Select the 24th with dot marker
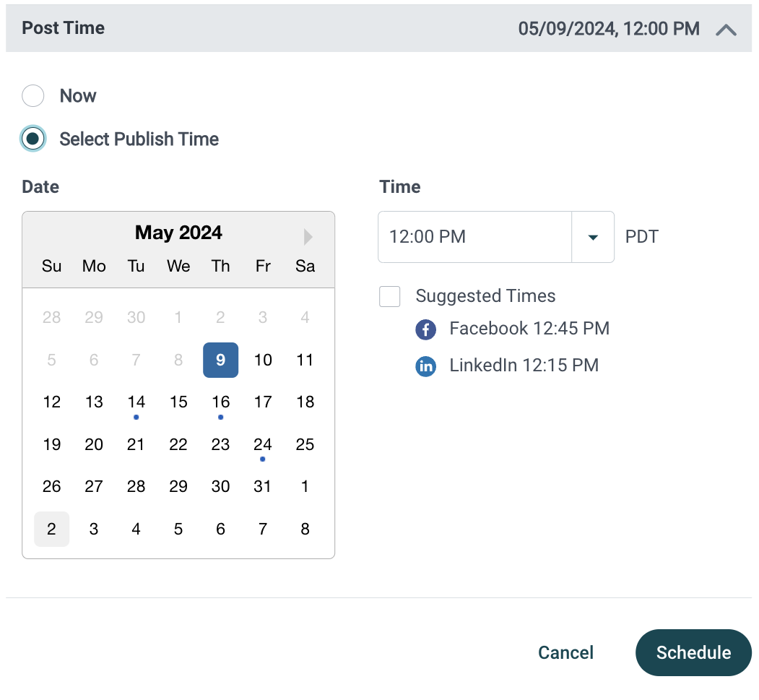 (x=263, y=444)
